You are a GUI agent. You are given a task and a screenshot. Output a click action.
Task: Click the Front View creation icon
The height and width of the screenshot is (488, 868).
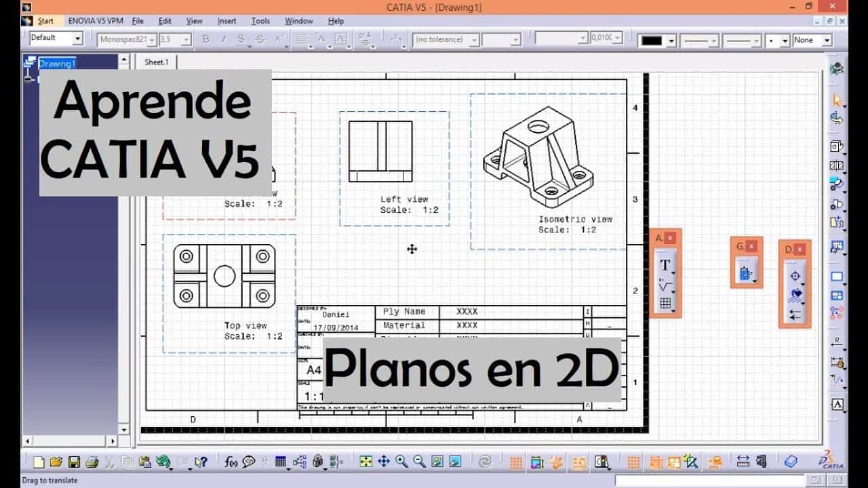[x=837, y=146]
